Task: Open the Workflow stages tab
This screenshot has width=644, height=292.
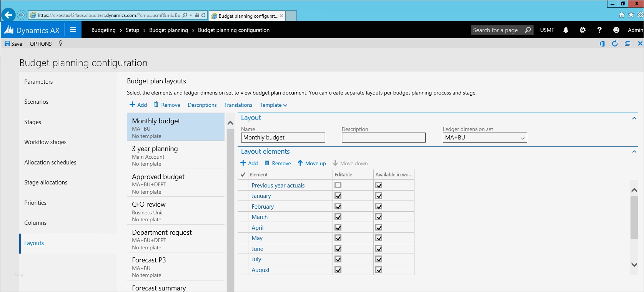Action: pos(45,142)
